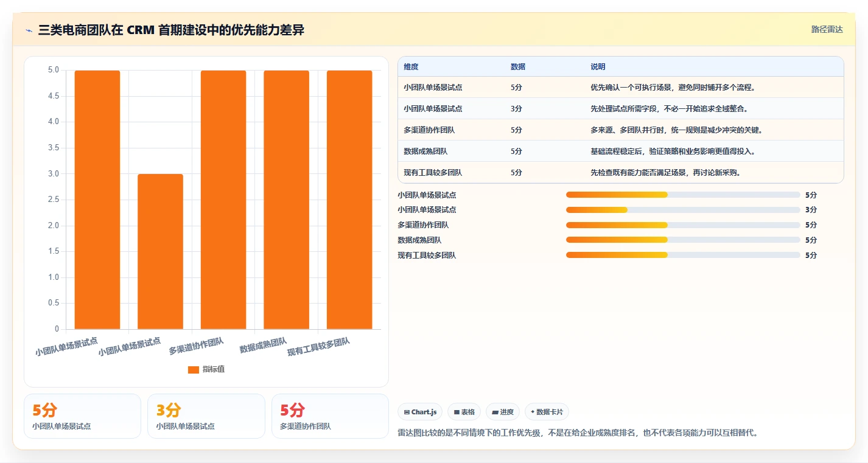Click the 数据 column header in the table
868x463 pixels.
click(518, 67)
